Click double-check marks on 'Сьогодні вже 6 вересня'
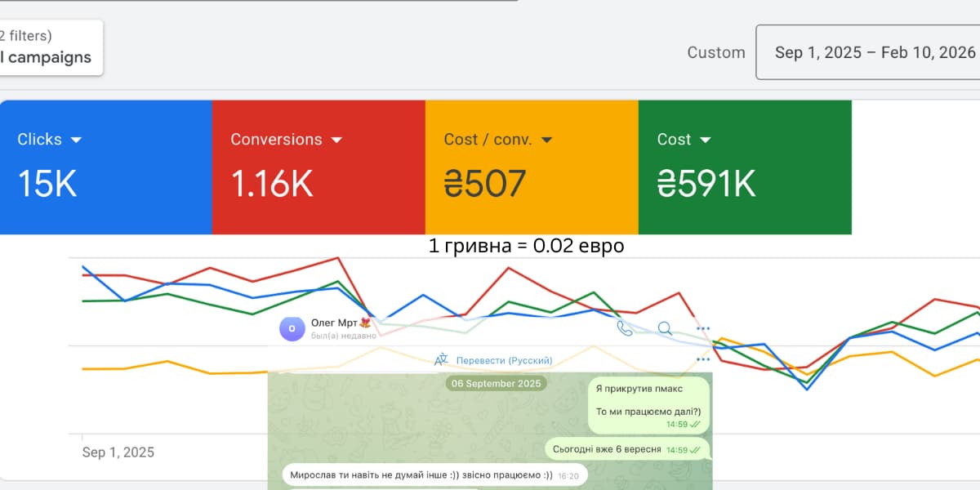The image size is (980, 490). pos(695,450)
